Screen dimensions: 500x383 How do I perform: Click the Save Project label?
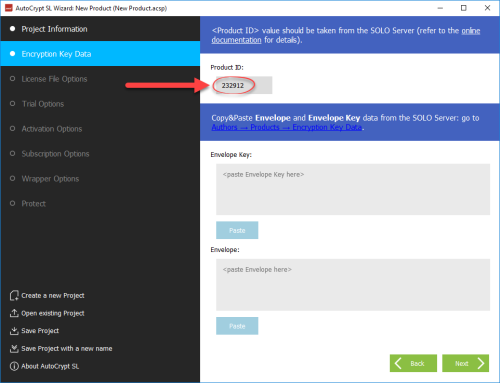coord(40,331)
